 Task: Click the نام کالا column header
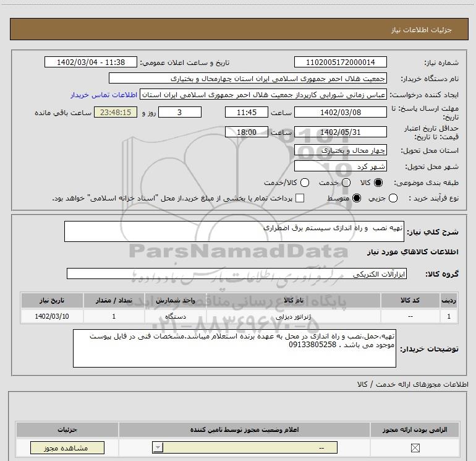(x=293, y=300)
